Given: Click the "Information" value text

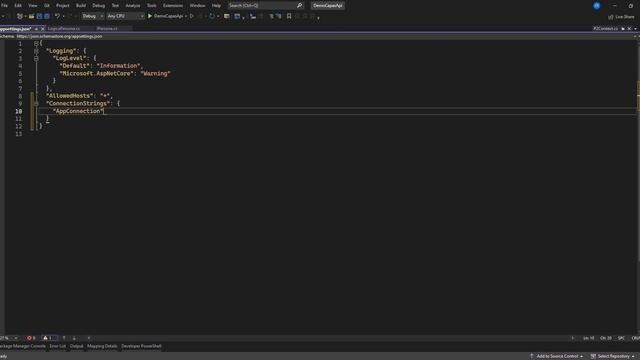Looking at the screenshot, I should [x=119, y=66].
